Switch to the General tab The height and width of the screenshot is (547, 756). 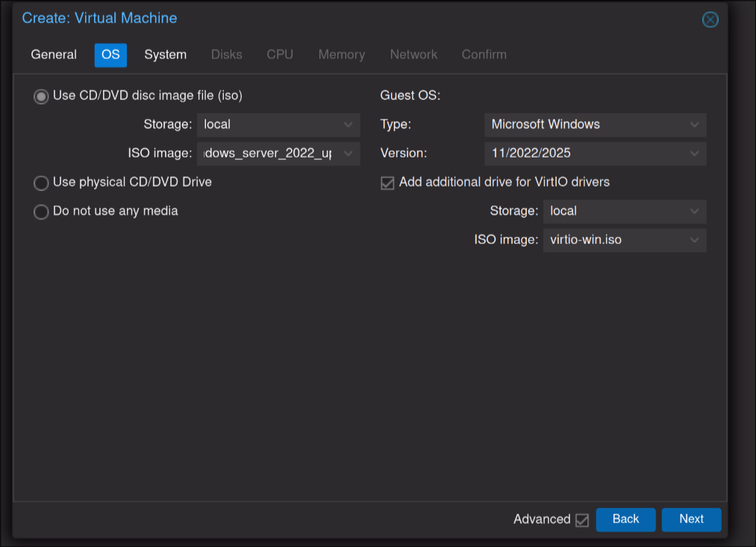pos(54,54)
